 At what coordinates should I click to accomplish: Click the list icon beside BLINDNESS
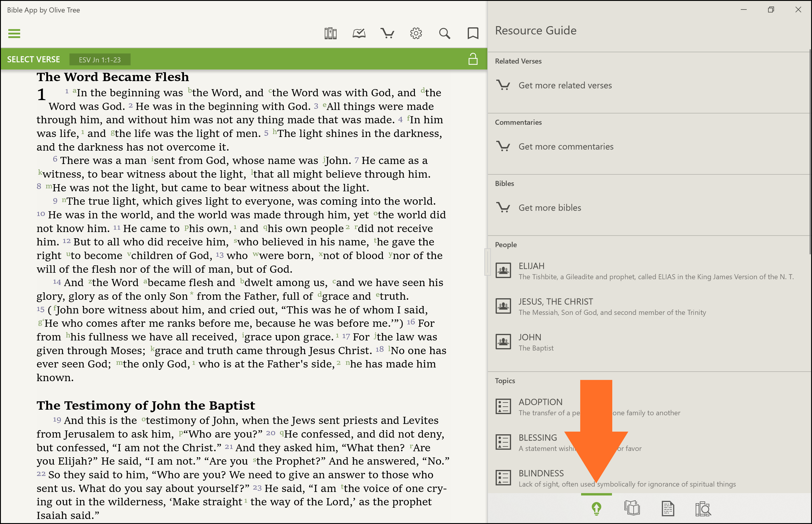coord(503,478)
